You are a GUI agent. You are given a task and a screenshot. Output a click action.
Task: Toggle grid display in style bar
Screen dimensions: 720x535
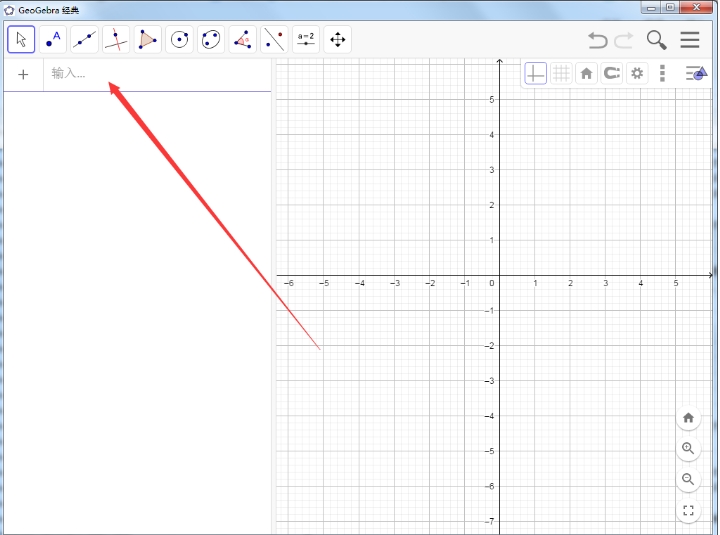[561, 73]
